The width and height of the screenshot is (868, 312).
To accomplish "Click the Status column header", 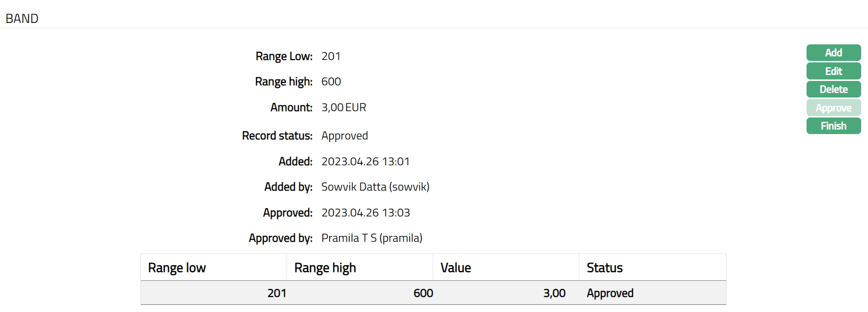I will (x=605, y=268).
